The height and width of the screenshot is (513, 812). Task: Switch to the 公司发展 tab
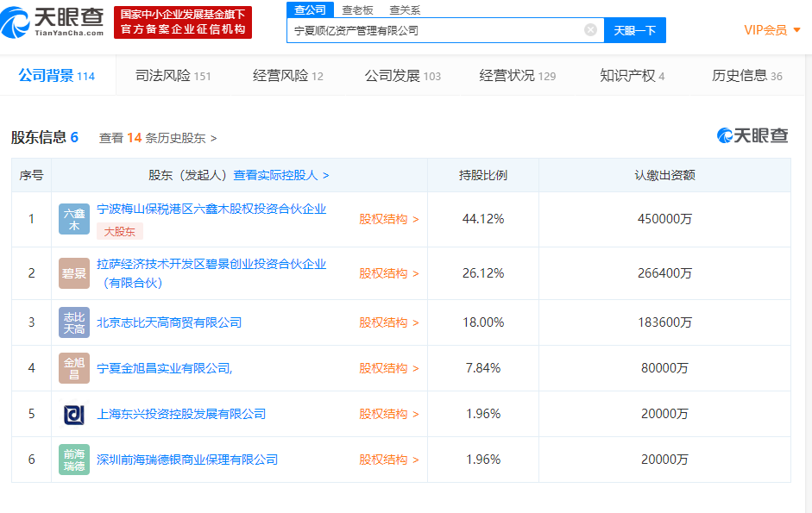click(x=403, y=76)
